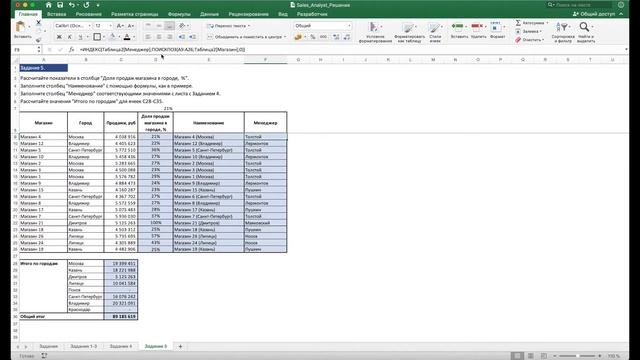
Task: Open the Разметка страницы tab
Action: [134, 14]
